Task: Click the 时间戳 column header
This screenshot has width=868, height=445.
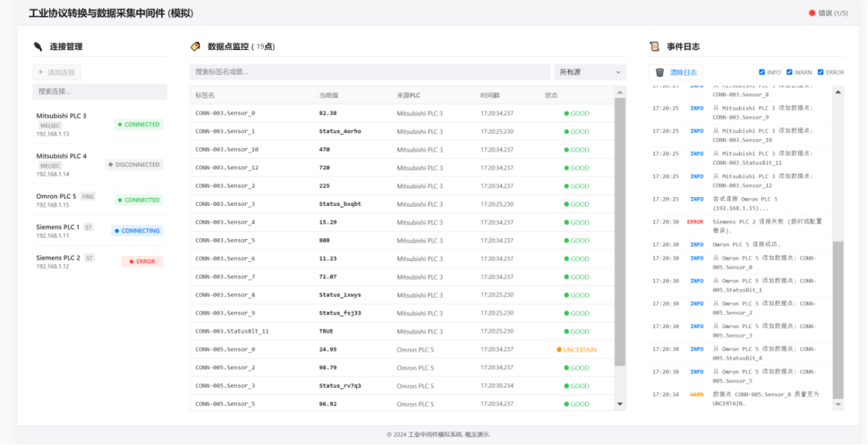Action: point(490,96)
